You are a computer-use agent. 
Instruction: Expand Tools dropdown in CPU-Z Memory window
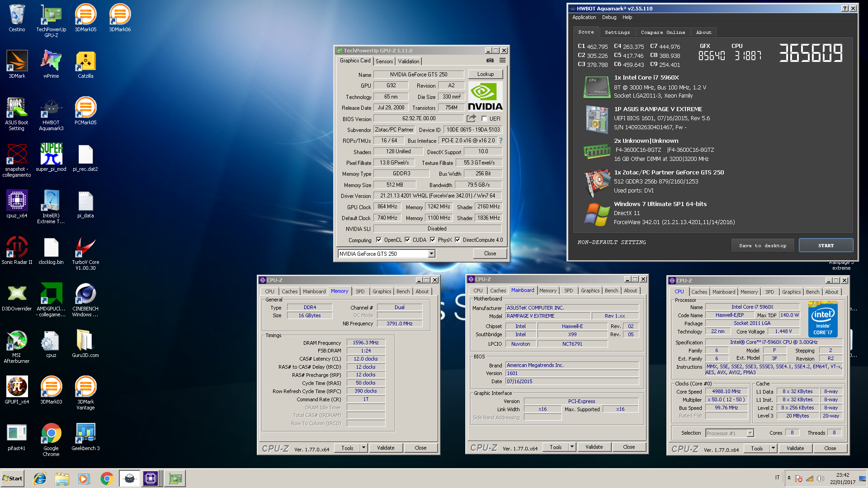point(363,448)
